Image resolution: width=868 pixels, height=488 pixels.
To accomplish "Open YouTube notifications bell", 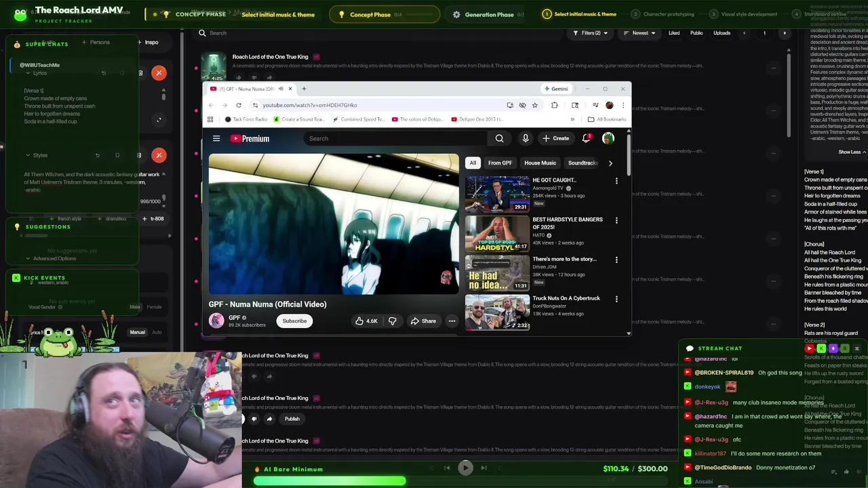I will point(587,138).
